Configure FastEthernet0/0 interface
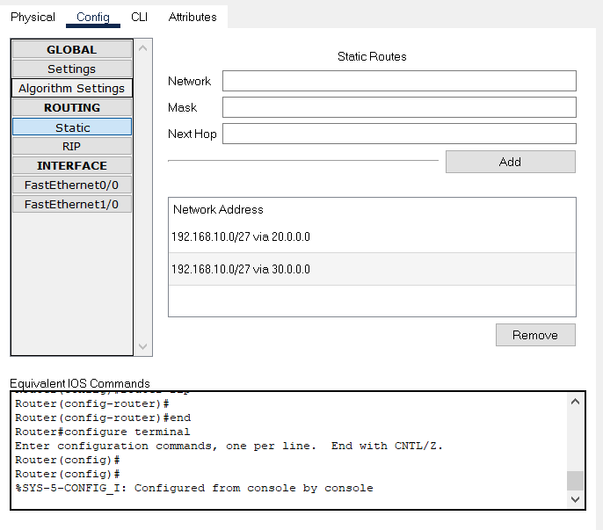This screenshot has width=603, height=530. tap(72, 185)
